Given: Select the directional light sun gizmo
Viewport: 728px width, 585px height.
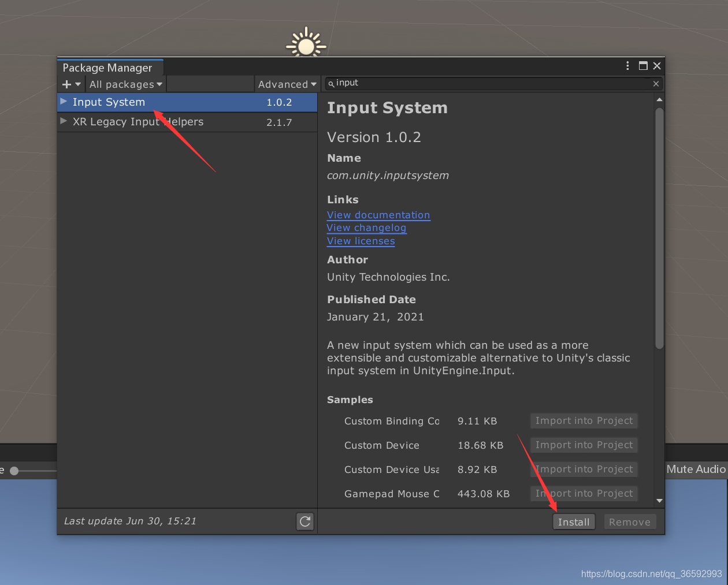Looking at the screenshot, I should tap(306, 45).
